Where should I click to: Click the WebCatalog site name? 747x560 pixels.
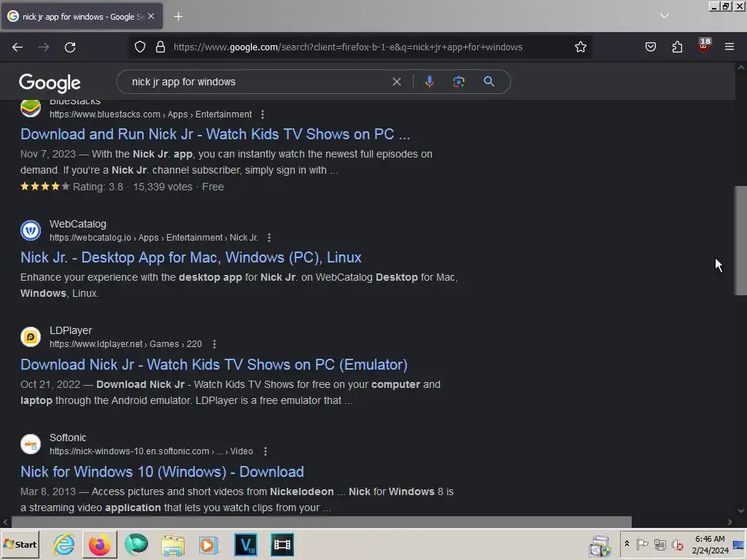pyautogui.click(x=77, y=224)
